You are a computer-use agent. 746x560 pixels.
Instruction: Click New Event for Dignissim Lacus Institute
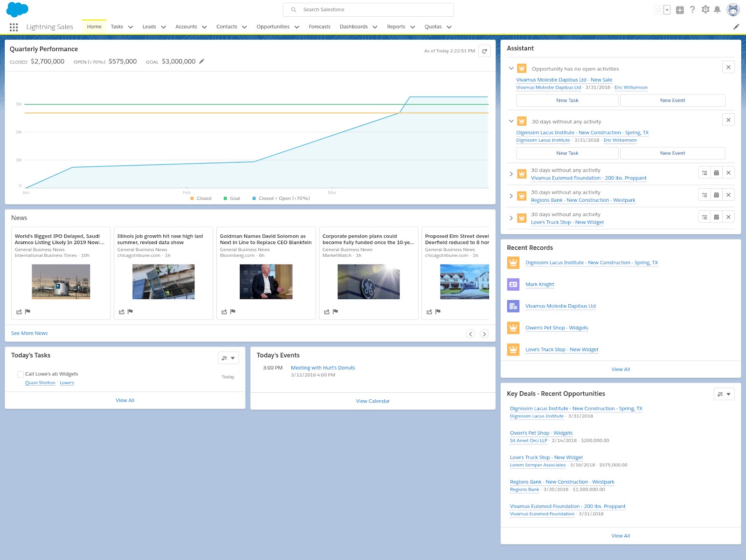(x=672, y=153)
